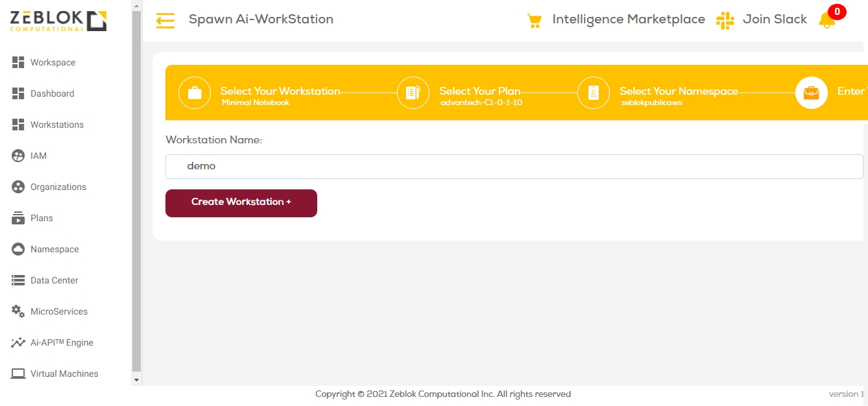Image resolution: width=868 pixels, height=406 pixels.
Task: Click the highlighted final step briefcase icon
Action: (811, 93)
